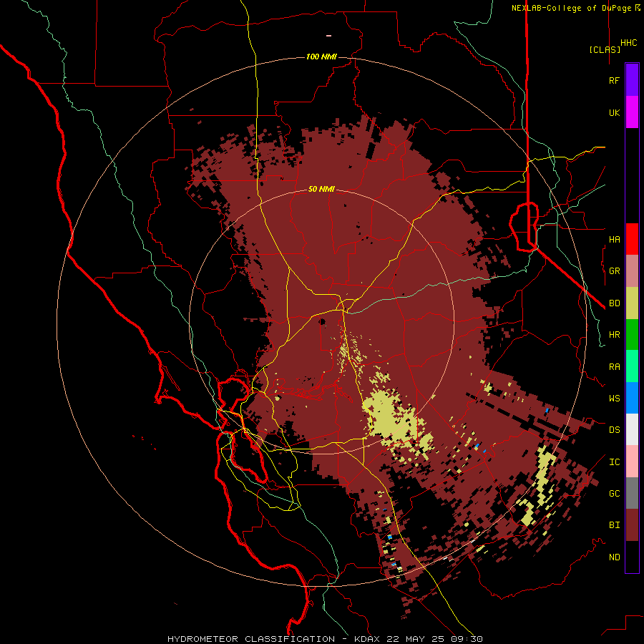Click the KDAX station identifier
The image size is (644, 644).
click(x=367, y=639)
